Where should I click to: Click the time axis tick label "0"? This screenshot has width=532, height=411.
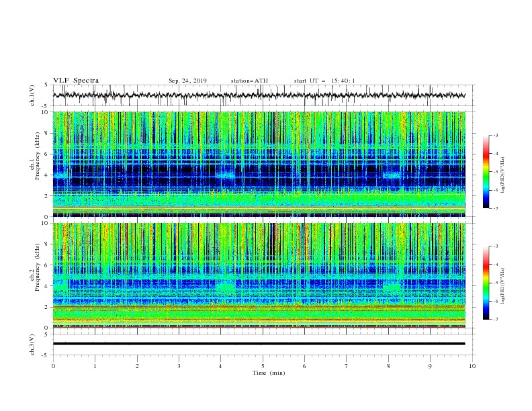pyautogui.click(x=53, y=366)
